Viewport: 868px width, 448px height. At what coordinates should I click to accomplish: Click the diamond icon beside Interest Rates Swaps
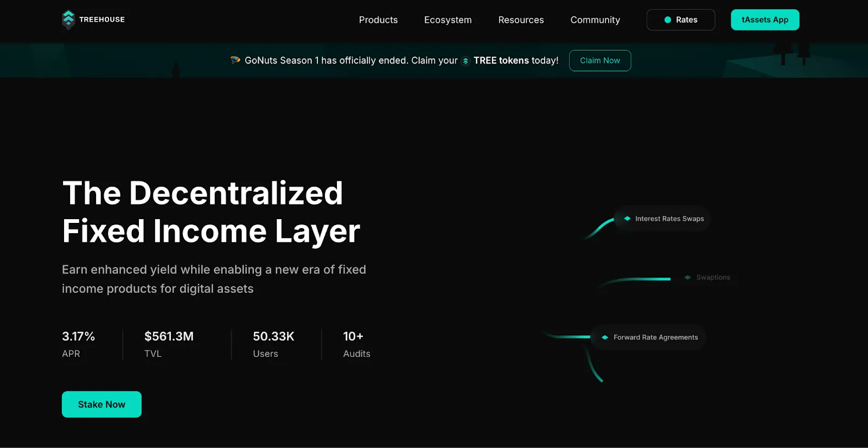click(627, 219)
